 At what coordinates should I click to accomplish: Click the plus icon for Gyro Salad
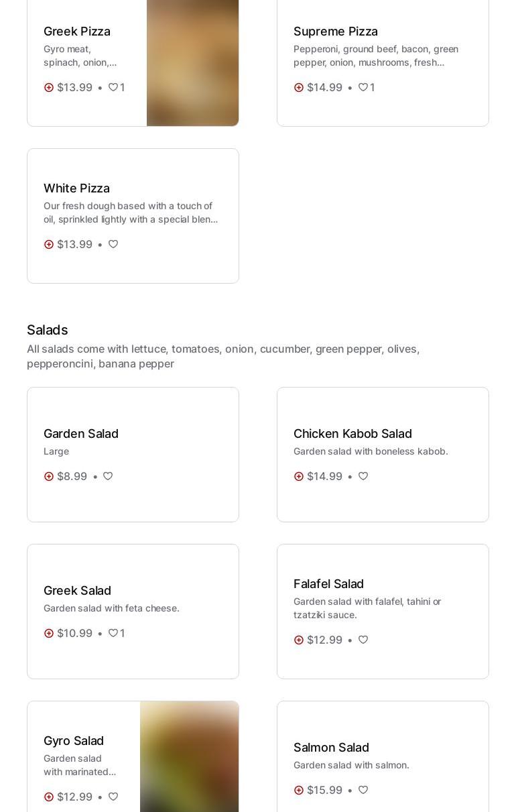pyautogui.click(x=49, y=797)
